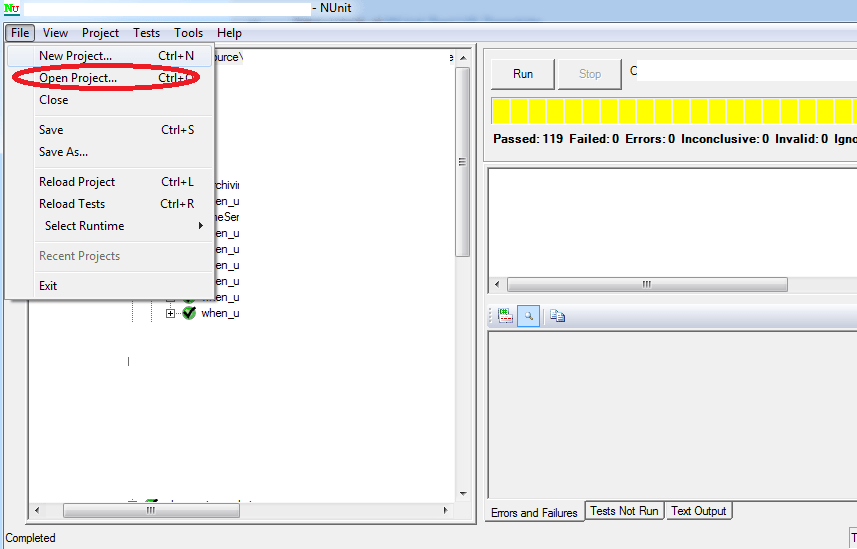Open the Tools menu
The width and height of the screenshot is (857, 549).
click(x=189, y=33)
